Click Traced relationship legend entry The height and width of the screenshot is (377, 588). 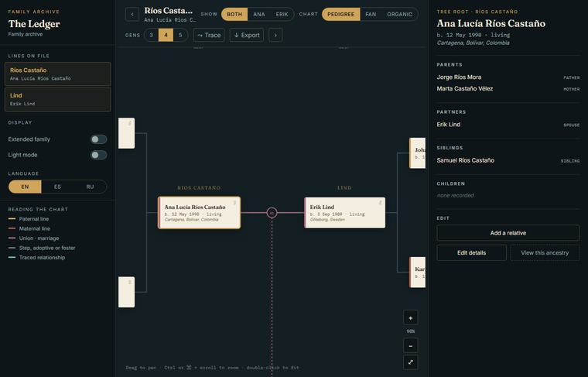[37, 258]
